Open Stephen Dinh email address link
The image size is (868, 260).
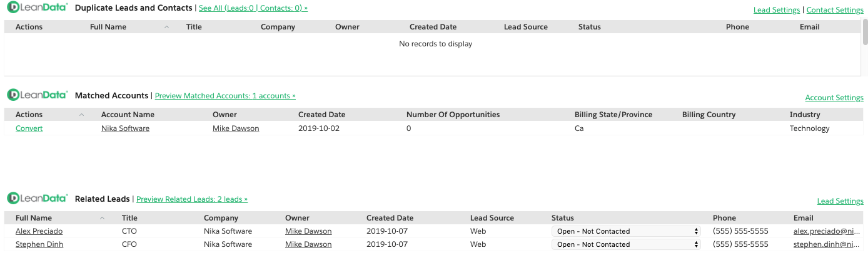[827, 244]
